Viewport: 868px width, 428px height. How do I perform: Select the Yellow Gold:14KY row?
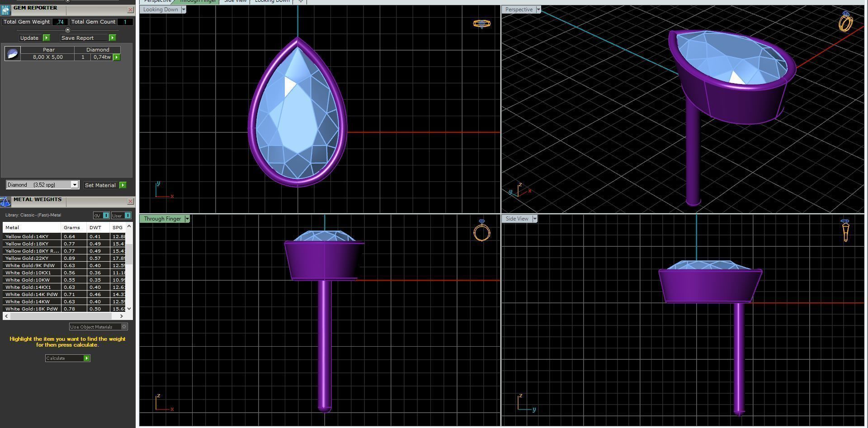coord(64,236)
